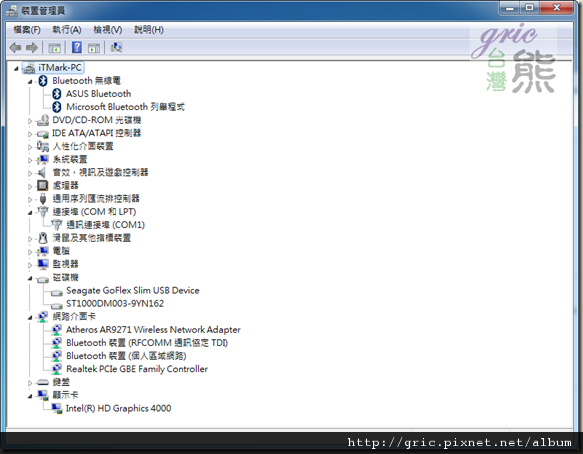Close the 裝置管理員 window
Viewport: 583px width, 454px height.
tap(556, 8)
